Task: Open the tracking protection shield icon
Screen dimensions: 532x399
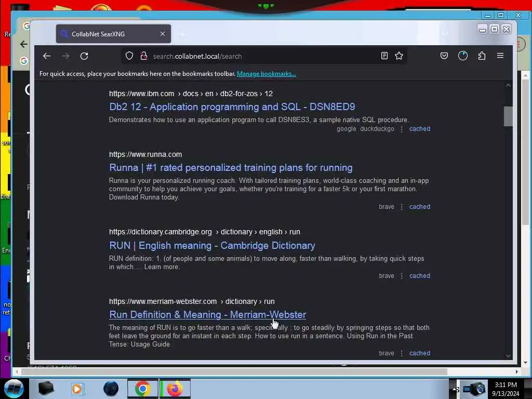Action: point(129,56)
